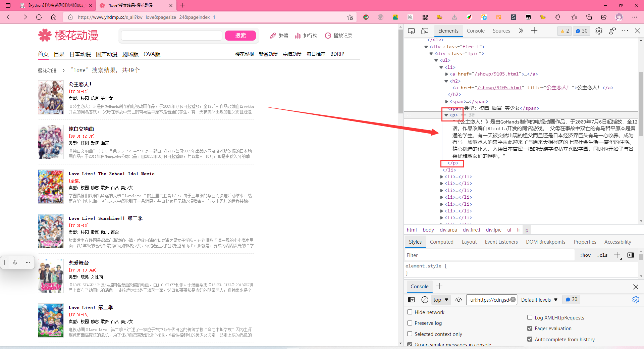Click the warnings count badge showing 2
The width and height of the screenshot is (644, 349).
click(x=565, y=31)
